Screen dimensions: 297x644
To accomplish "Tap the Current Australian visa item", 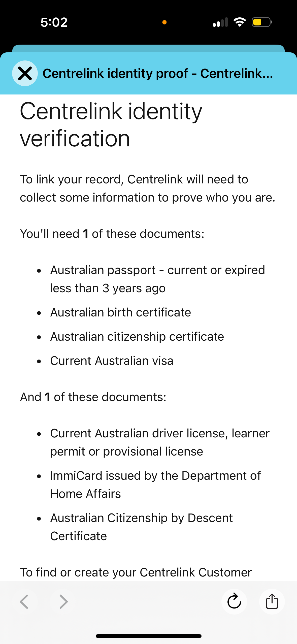I will (112, 361).
